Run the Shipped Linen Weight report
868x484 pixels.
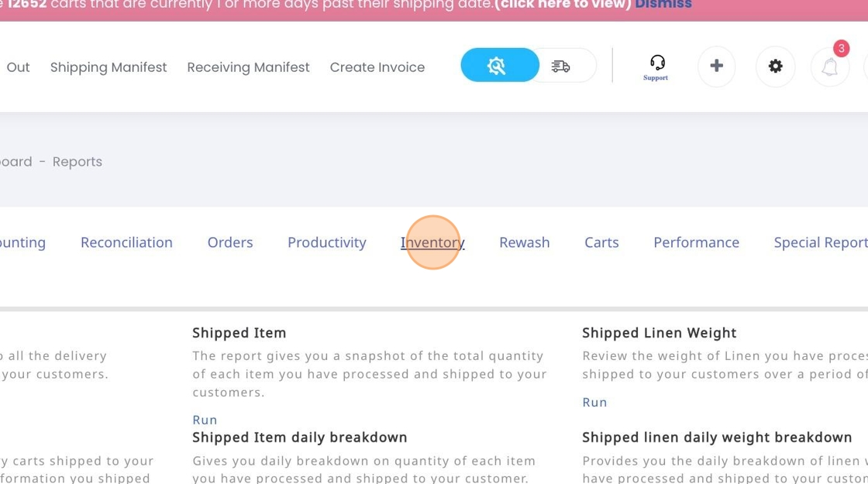594,402
